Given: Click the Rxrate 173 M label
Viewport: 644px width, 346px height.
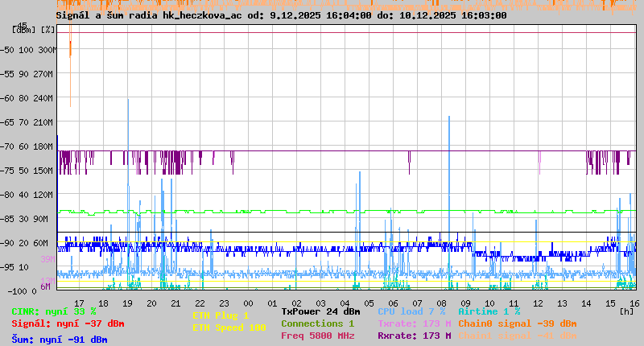Looking at the screenshot, I should [414, 336].
